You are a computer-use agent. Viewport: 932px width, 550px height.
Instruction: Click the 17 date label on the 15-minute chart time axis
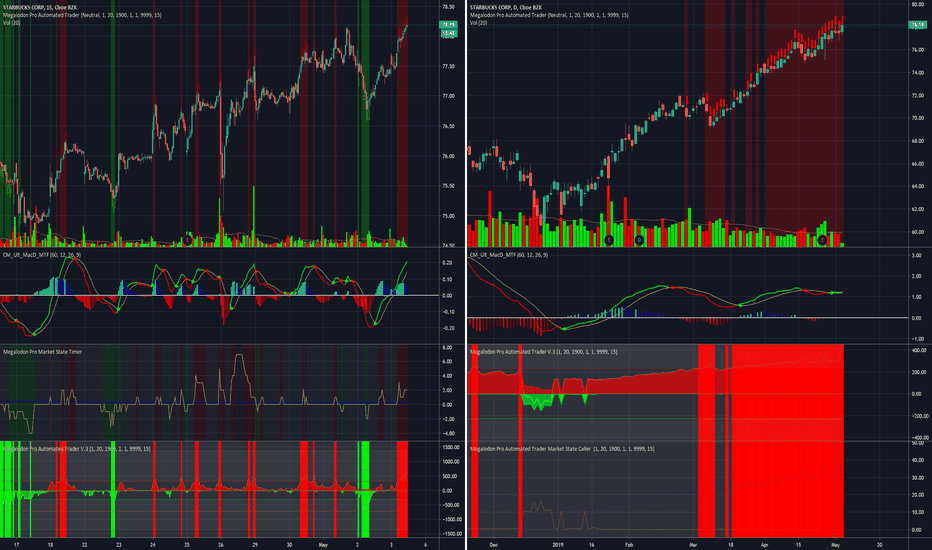pyautogui.click(x=16, y=545)
